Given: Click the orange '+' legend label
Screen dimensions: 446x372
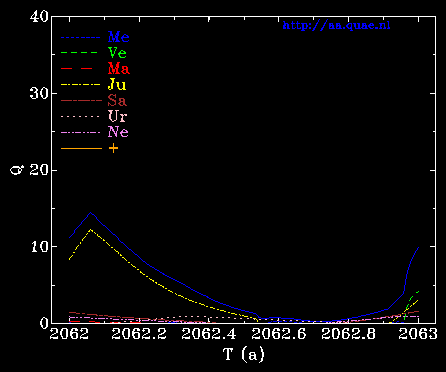Looking at the screenshot, I should coord(113,148).
